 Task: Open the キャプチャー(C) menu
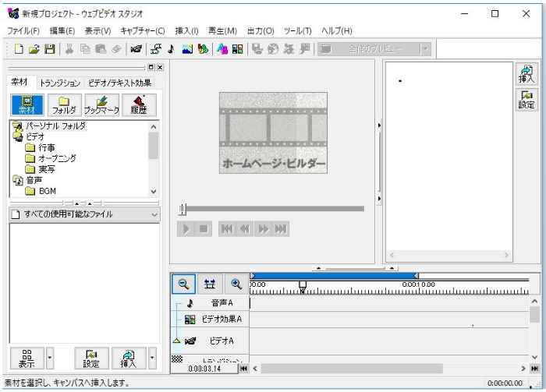click(143, 31)
